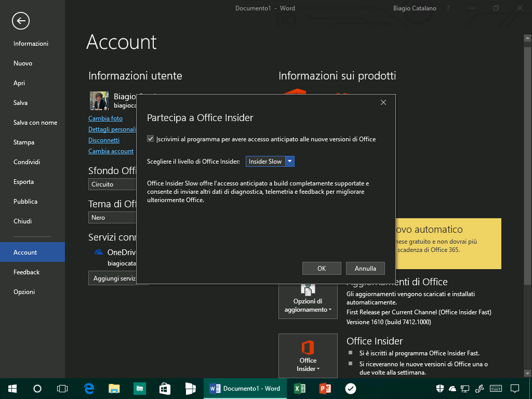Open the Pubblica page
532x399 pixels.
pos(25,201)
